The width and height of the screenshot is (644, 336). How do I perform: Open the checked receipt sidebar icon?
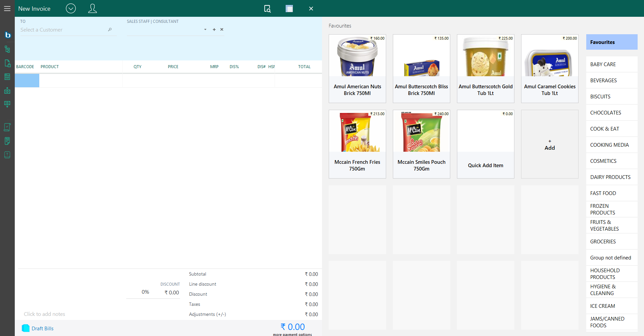coord(7,127)
